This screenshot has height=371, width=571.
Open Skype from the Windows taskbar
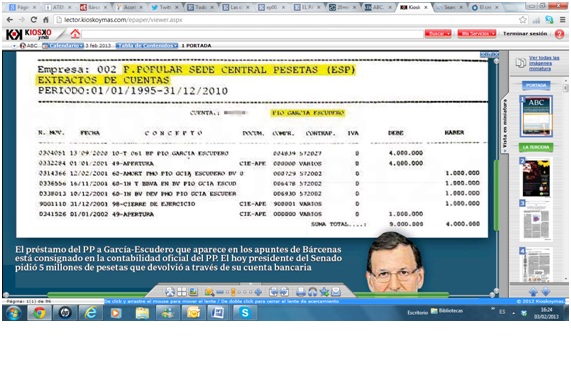(245, 313)
